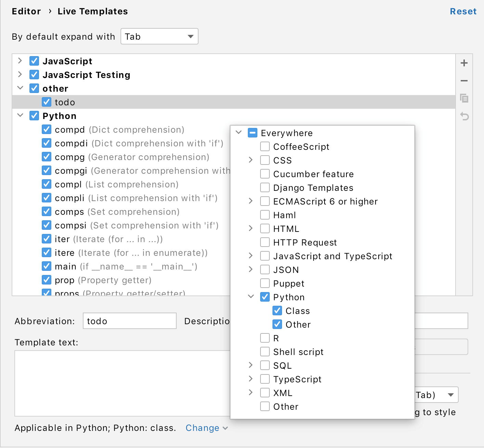Toggle the Everywhere checkbox
The image size is (484, 448).
point(252,133)
